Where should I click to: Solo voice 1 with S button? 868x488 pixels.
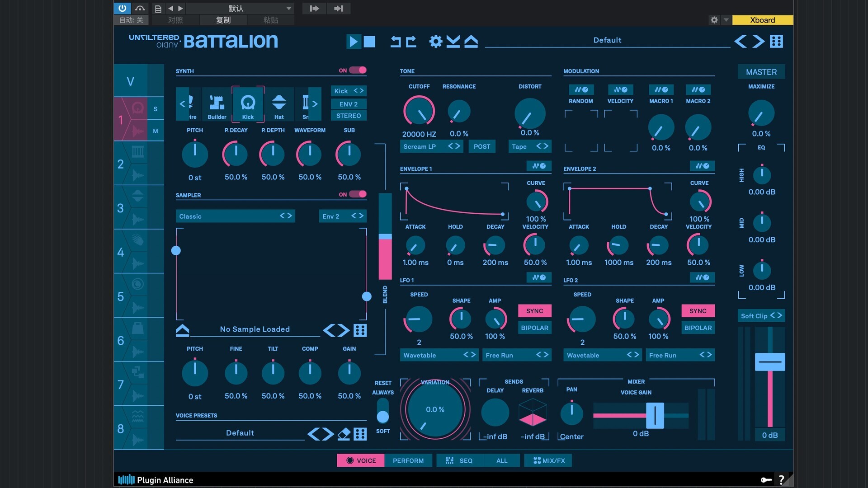coord(156,109)
